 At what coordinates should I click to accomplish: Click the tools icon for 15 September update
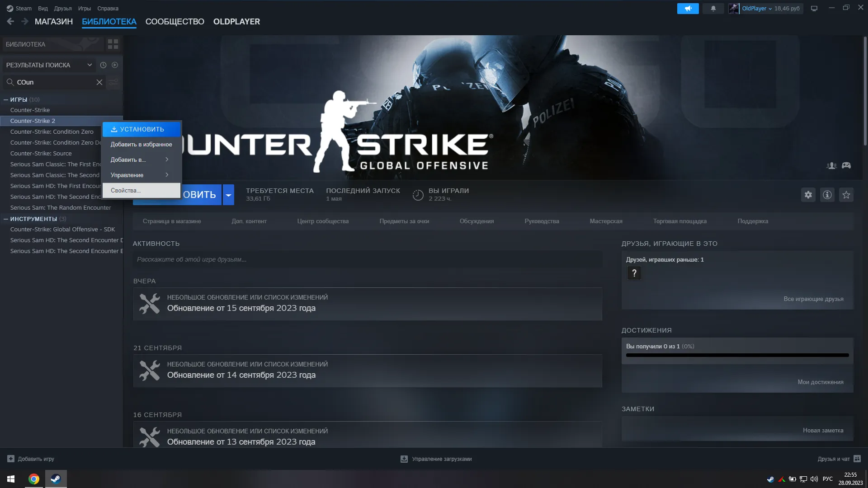coord(149,304)
